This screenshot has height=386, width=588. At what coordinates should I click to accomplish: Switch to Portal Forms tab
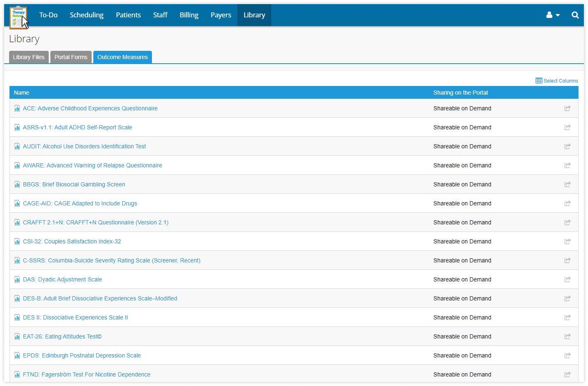click(x=71, y=57)
